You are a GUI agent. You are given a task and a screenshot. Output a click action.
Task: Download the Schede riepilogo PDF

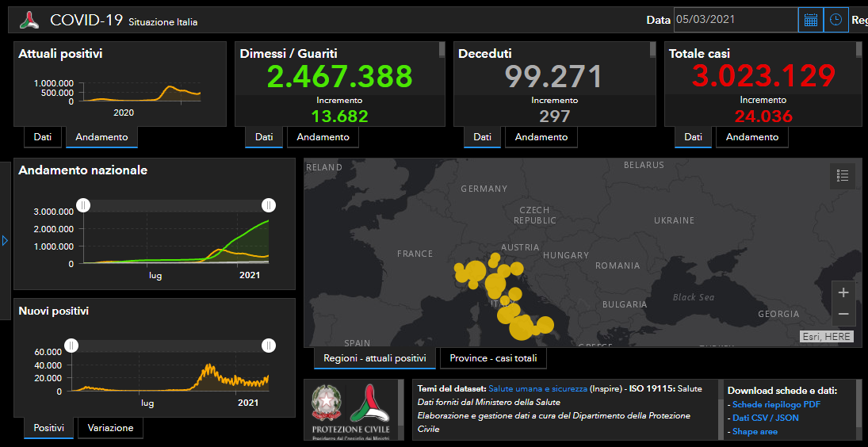tap(765, 405)
